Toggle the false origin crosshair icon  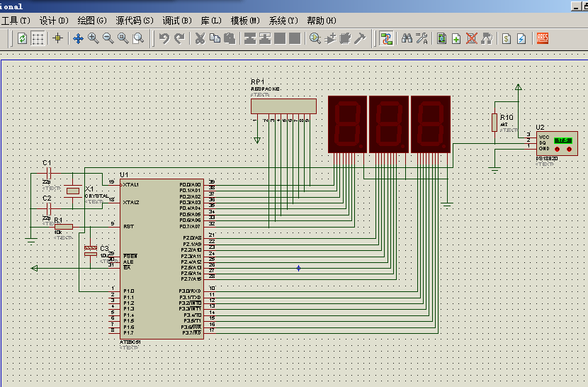pyautogui.click(x=58, y=38)
